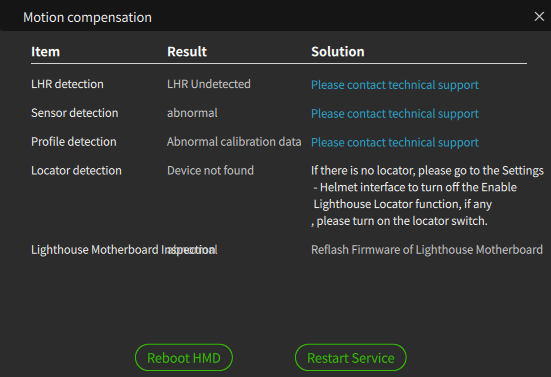551x377 pixels.
Task: Select the LHR detection row label
Action: tap(67, 84)
